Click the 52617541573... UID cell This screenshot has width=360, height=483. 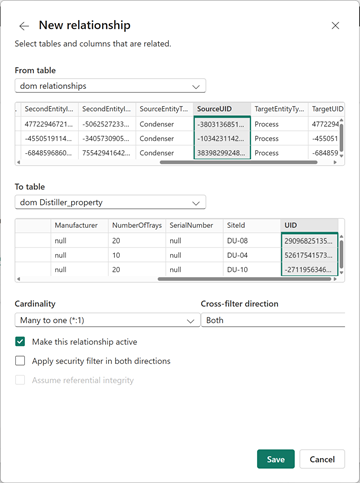tap(310, 255)
